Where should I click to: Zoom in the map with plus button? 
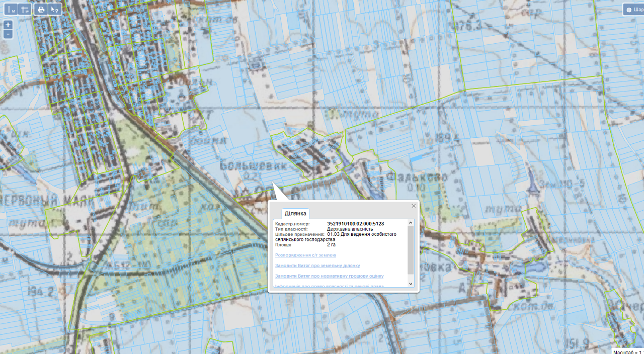coord(8,25)
